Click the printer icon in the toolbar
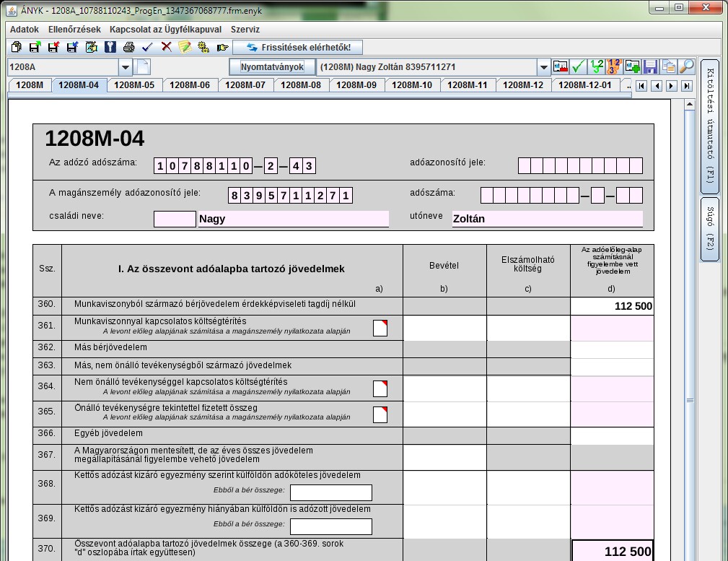The width and height of the screenshot is (728, 561). (128, 48)
